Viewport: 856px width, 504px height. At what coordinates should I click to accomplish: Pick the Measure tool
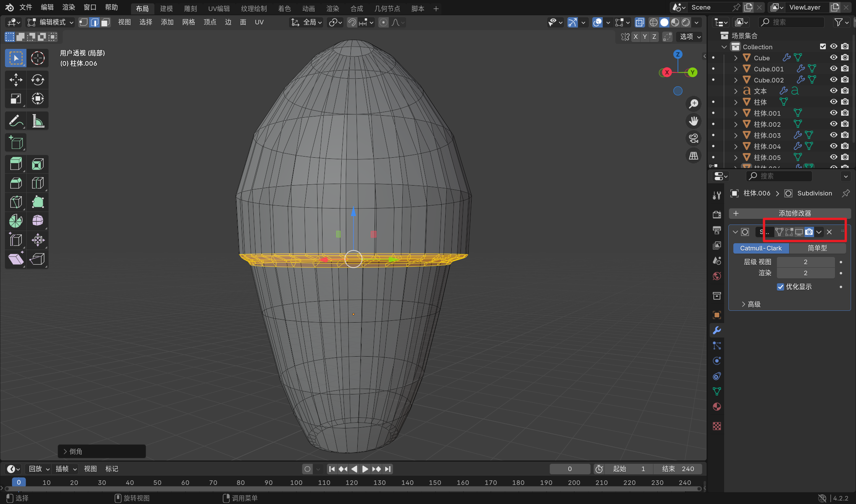(x=37, y=121)
